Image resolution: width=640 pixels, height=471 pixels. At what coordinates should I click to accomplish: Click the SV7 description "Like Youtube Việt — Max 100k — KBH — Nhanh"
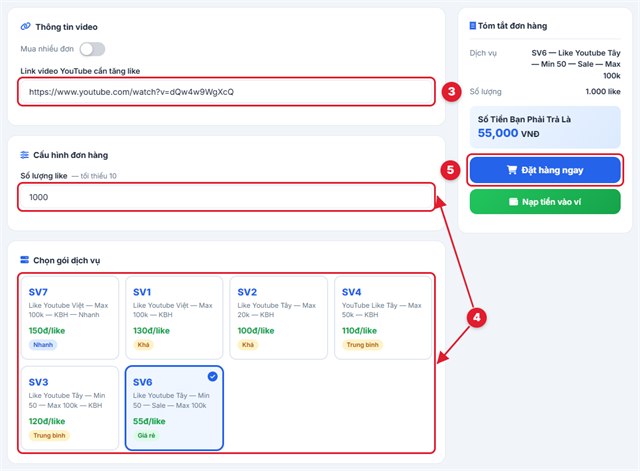click(x=68, y=310)
